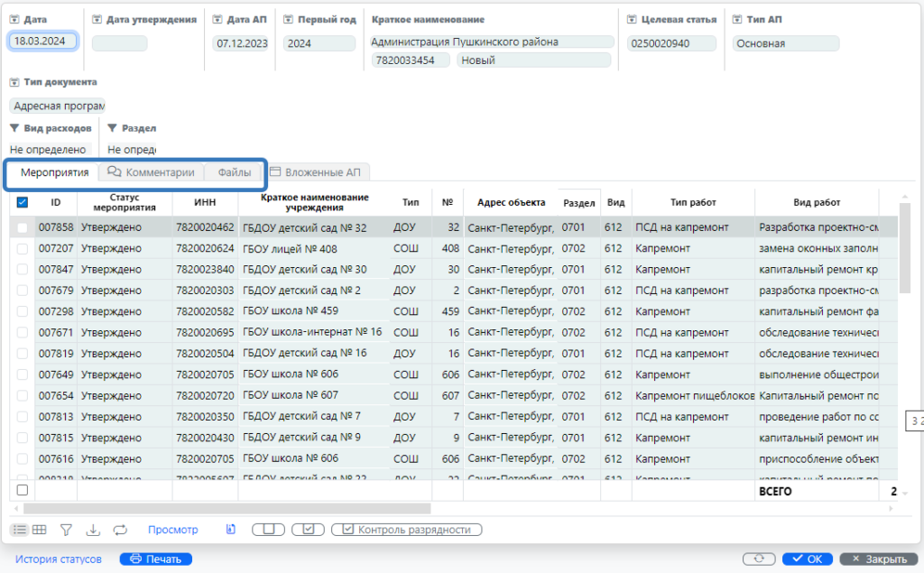
Task: Expand the Первый год filter dropdown
Action: point(288,20)
